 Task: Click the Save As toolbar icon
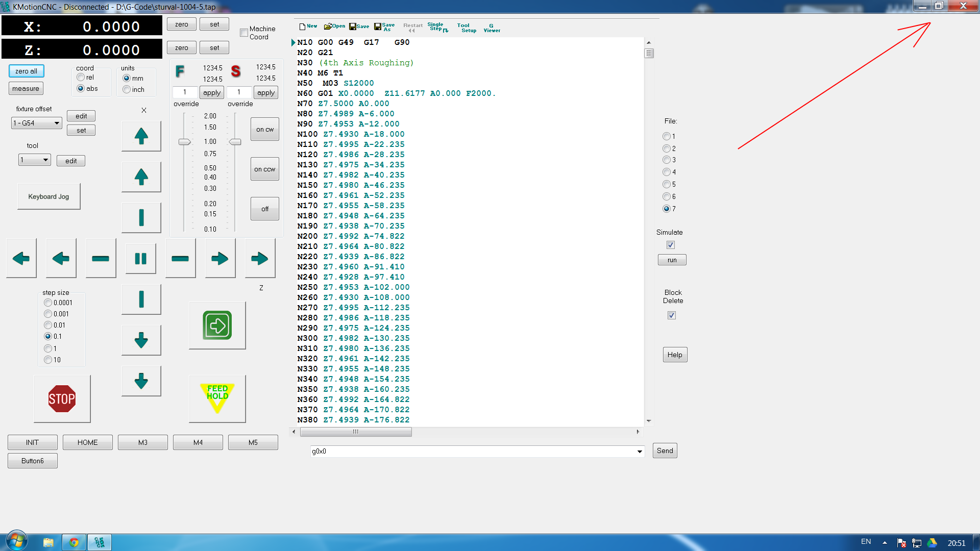[x=384, y=27]
